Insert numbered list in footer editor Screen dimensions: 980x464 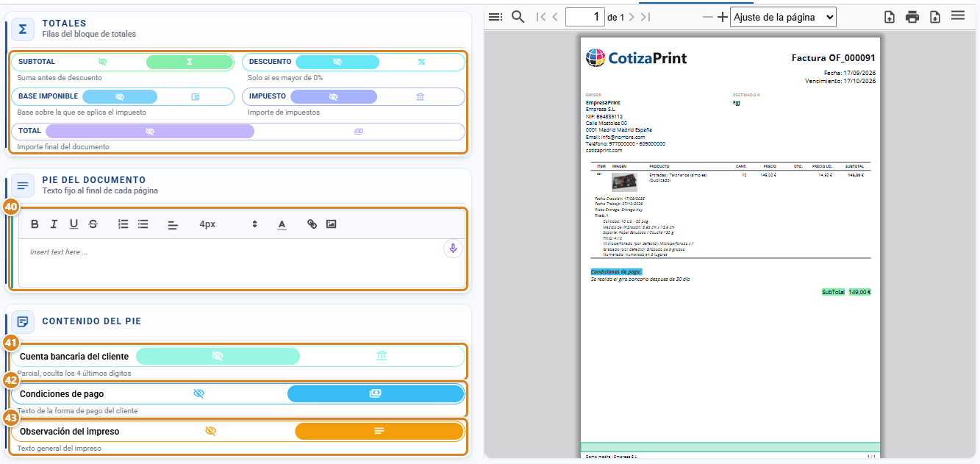coord(124,224)
